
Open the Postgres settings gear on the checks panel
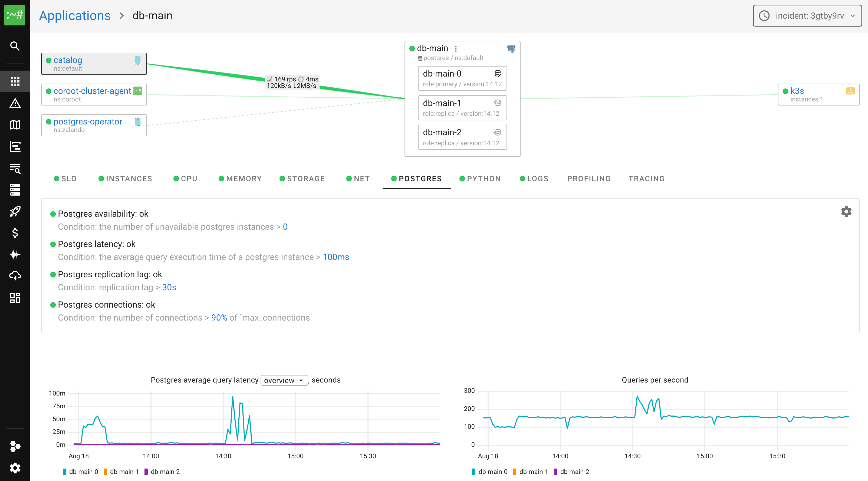tap(846, 211)
